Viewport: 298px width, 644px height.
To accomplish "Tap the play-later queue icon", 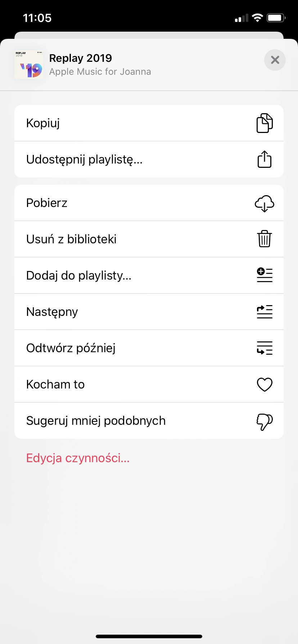I will (x=265, y=348).
